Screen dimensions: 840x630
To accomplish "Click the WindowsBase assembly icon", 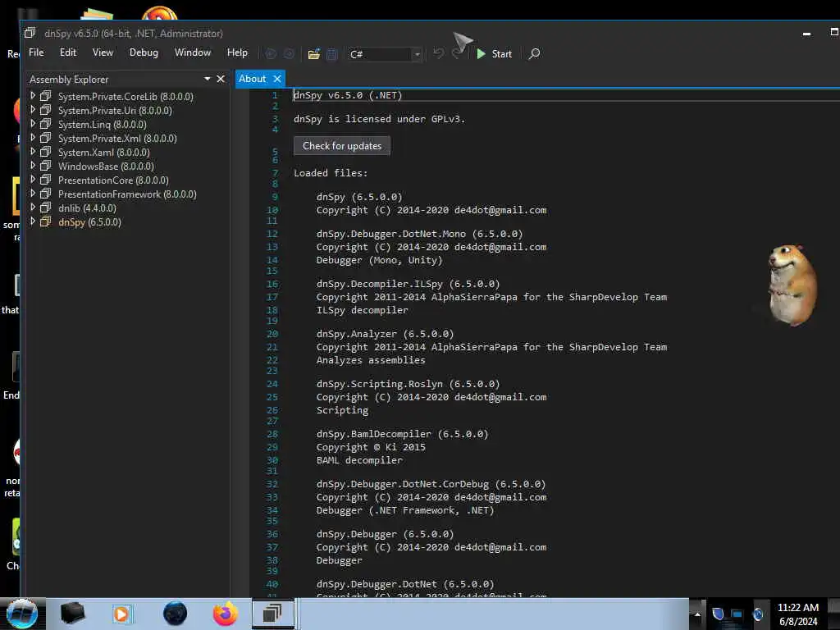I will click(46, 166).
